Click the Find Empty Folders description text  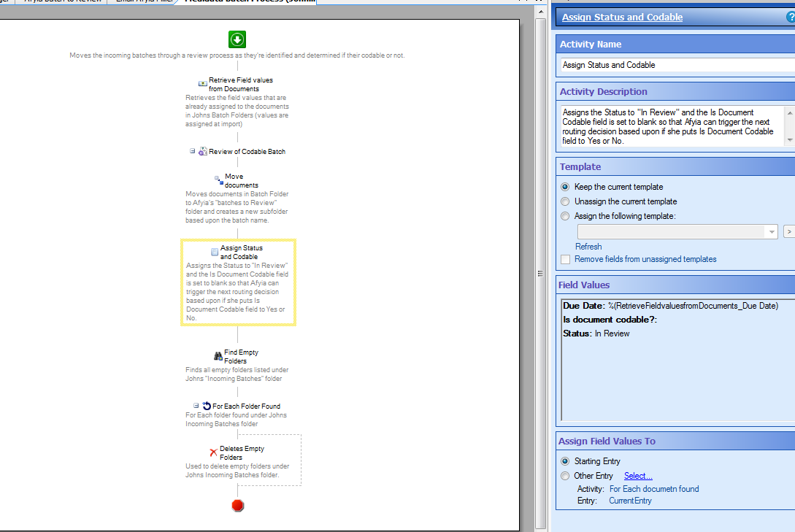click(x=237, y=374)
